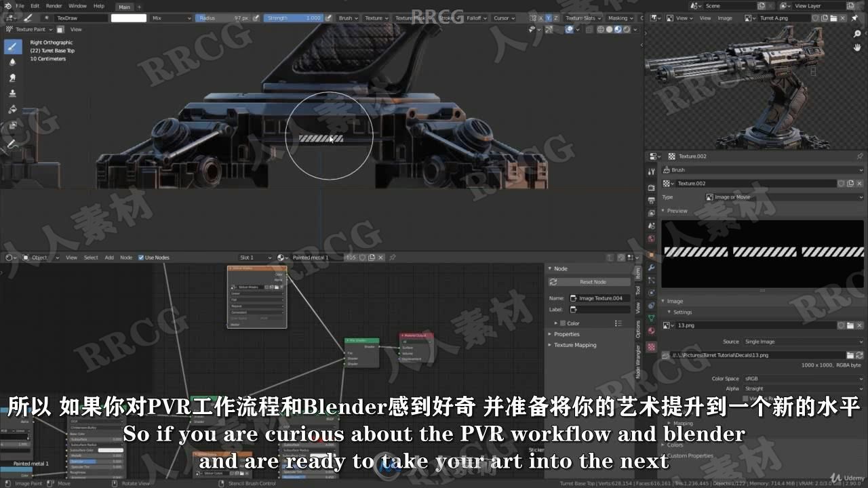Click the white brush color swatch
This screenshot has height=488, width=868.
click(x=129, y=18)
